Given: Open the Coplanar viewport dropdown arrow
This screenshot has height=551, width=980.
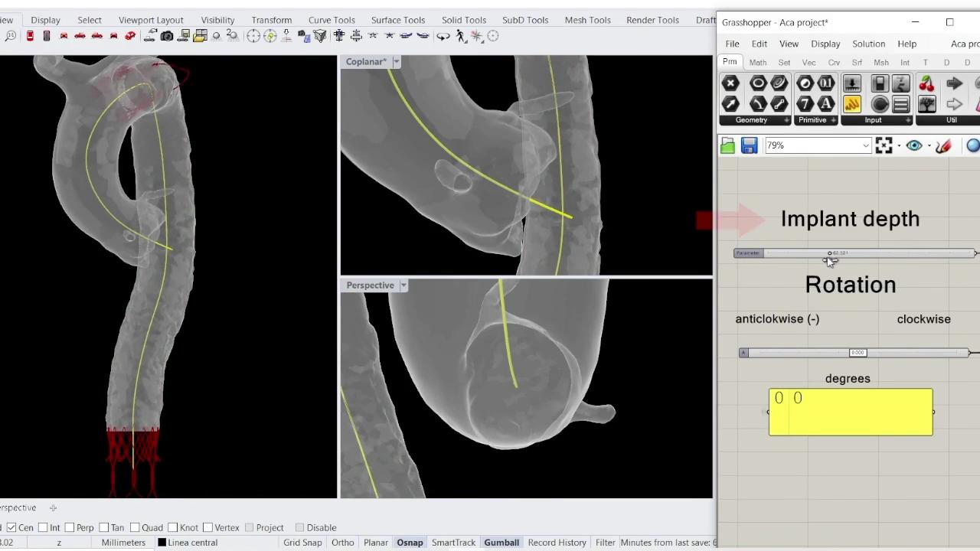Looking at the screenshot, I should point(396,61).
